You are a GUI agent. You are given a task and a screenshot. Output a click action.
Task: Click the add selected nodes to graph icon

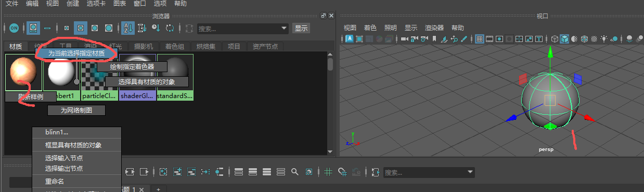pyautogui.click(x=177, y=172)
